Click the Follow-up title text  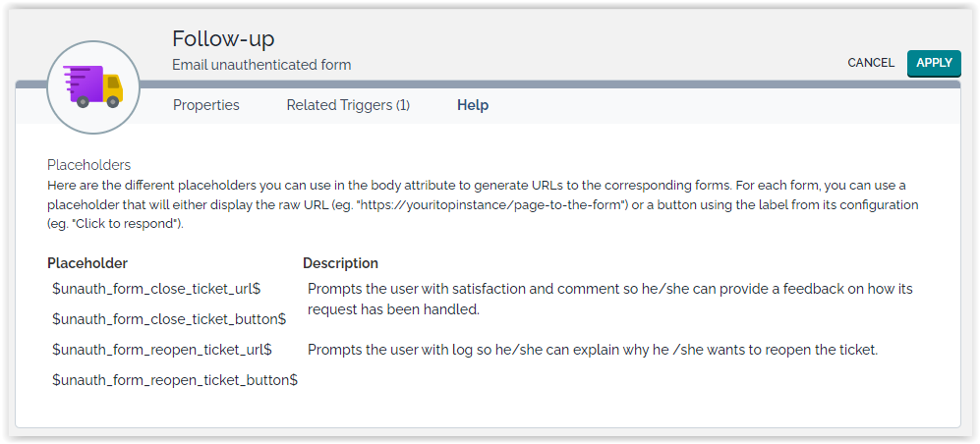pyautogui.click(x=223, y=38)
